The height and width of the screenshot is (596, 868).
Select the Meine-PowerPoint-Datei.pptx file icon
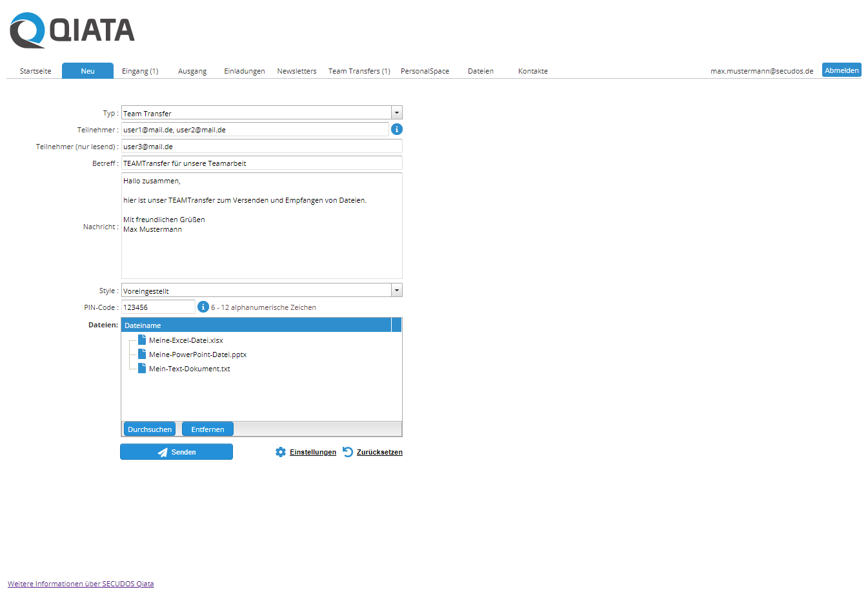[142, 355]
